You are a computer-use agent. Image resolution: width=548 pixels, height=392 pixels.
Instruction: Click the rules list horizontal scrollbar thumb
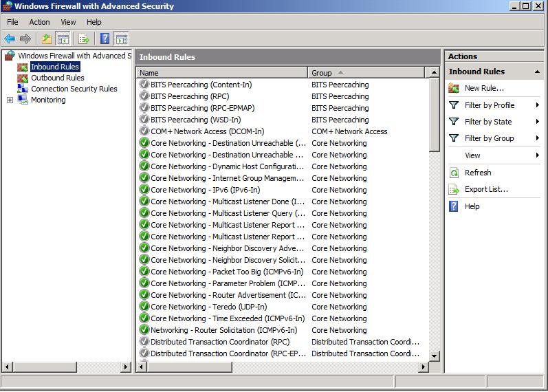click(x=189, y=367)
